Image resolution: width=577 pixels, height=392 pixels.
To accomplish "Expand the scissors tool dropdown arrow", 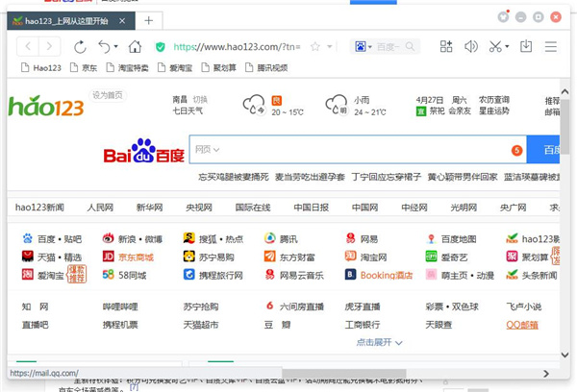I will coord(507,47).
